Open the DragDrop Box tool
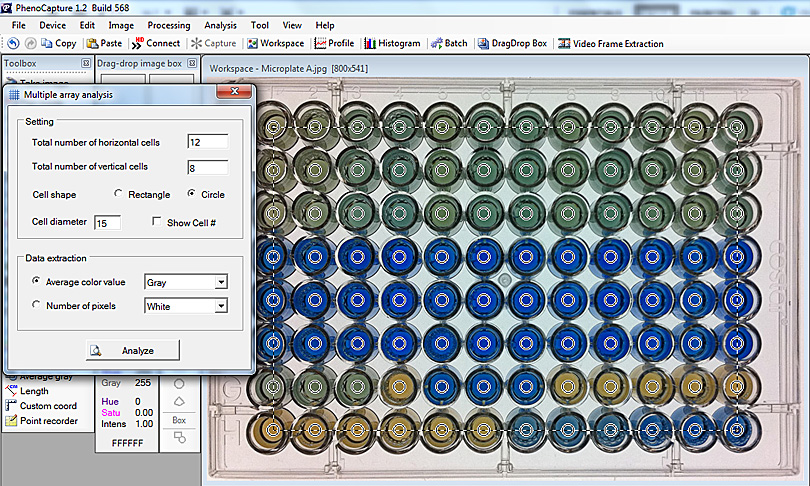810x486 pixels. [512, 44]
